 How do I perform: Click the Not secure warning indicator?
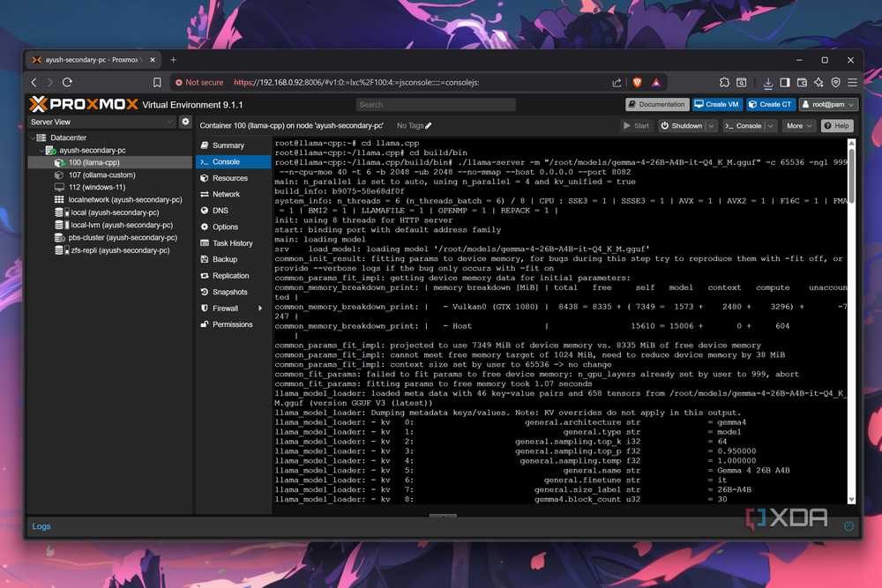tap(199, 82)
